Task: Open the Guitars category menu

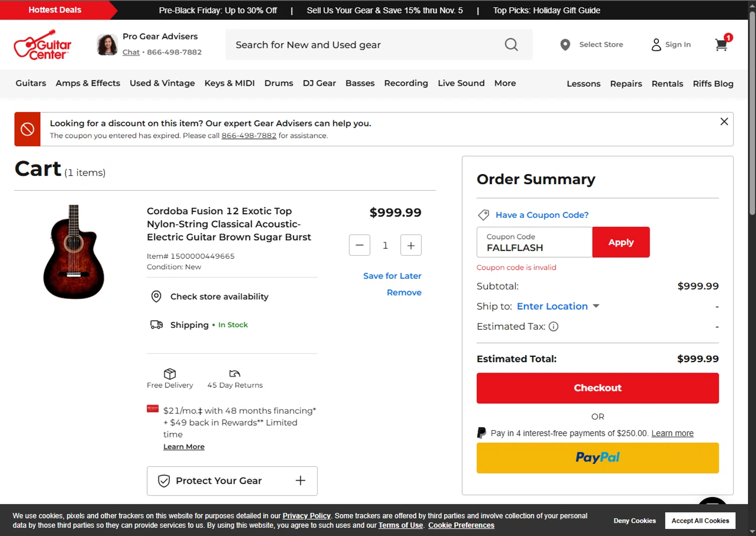Action: point(31,83)
